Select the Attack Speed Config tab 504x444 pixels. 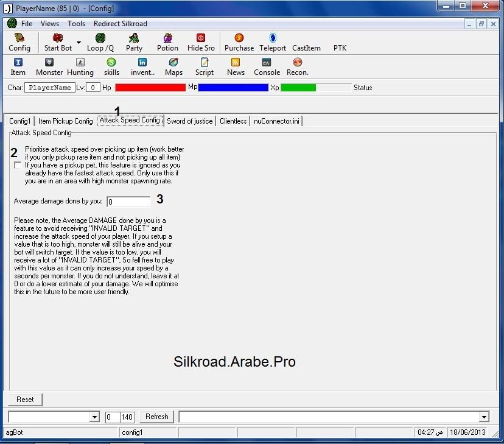pyautogui.click(x=130, y=120)
